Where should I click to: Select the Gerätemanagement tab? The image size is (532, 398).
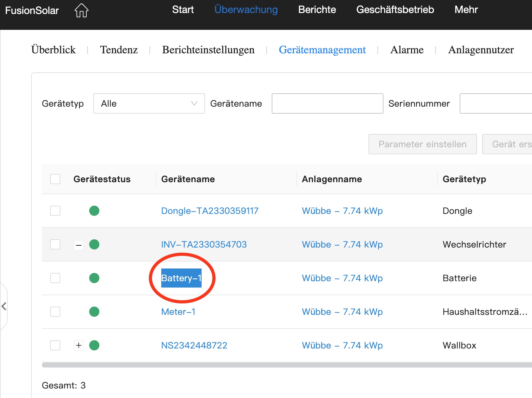coord(322,50)
